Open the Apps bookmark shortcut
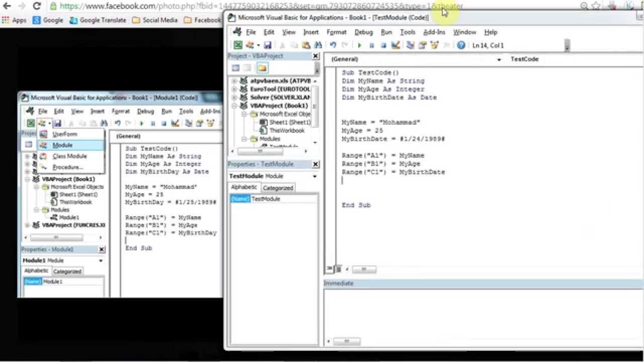Viewport: 644px width, 362px height. (x=14, y=20)
